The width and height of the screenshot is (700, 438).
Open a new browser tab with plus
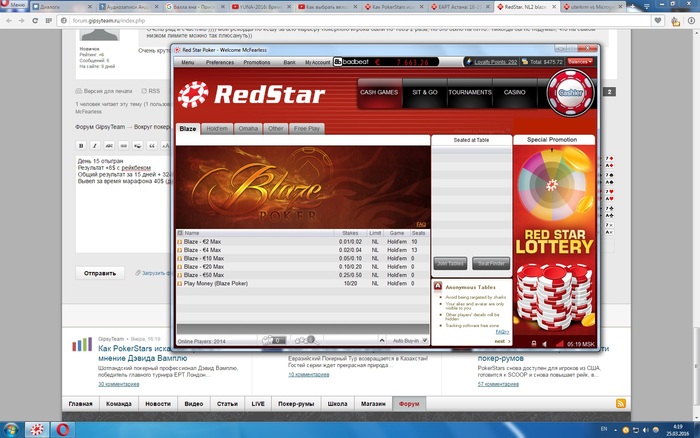tap(633, 7)
